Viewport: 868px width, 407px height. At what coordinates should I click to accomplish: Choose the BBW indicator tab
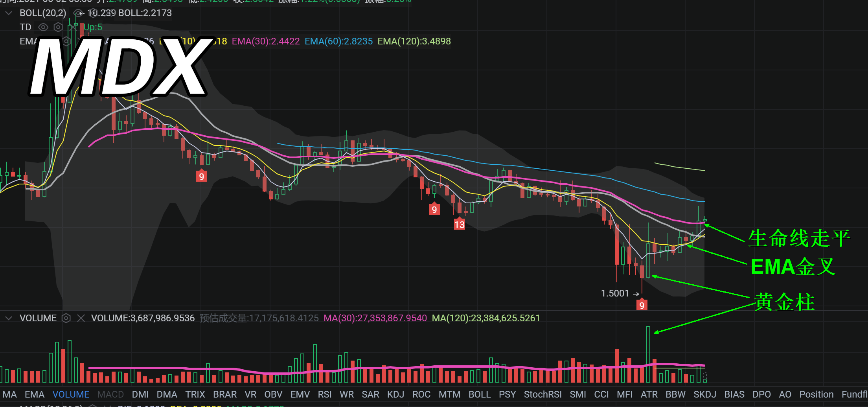coord(675,394)
